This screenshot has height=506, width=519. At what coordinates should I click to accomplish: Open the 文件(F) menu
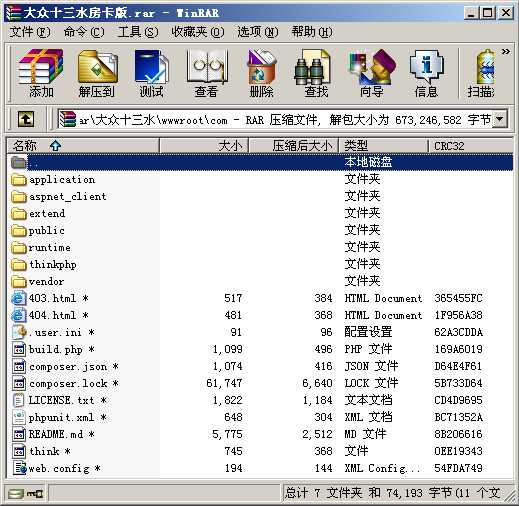click(30, 32)
